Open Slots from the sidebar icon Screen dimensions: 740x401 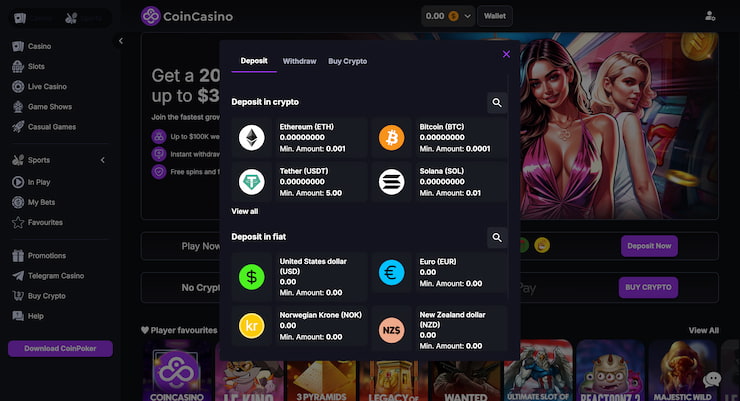pyautogui.click(x=18, y=67)
